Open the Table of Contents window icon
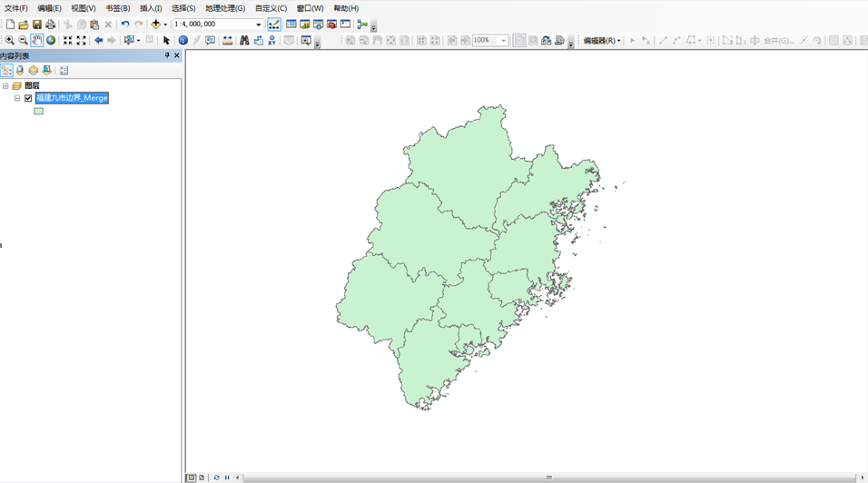 [291, 25]
